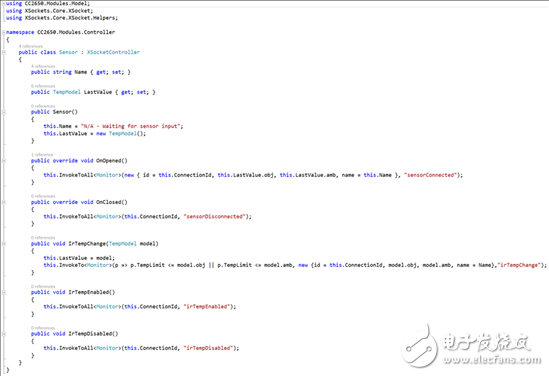The height and width of the screenshot is (376, 549).
Task: Open references link above class Sensor
Action: (x=30, y=46)
